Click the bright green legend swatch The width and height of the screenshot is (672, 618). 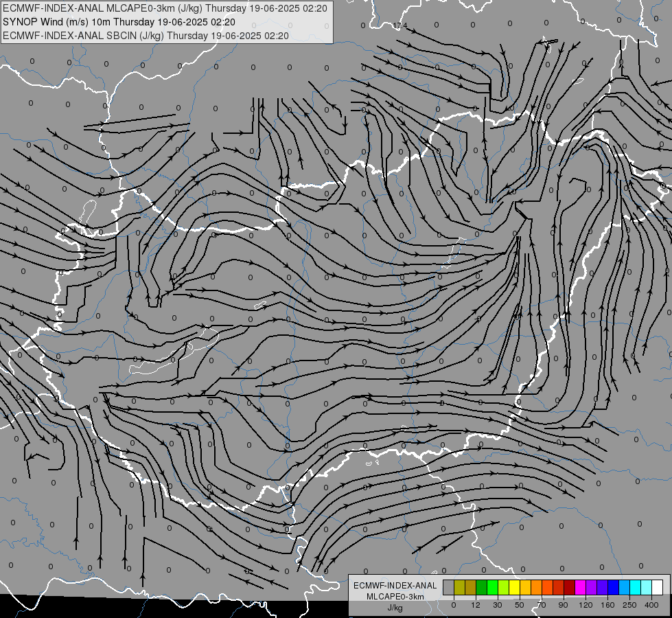tap(492, 587)
